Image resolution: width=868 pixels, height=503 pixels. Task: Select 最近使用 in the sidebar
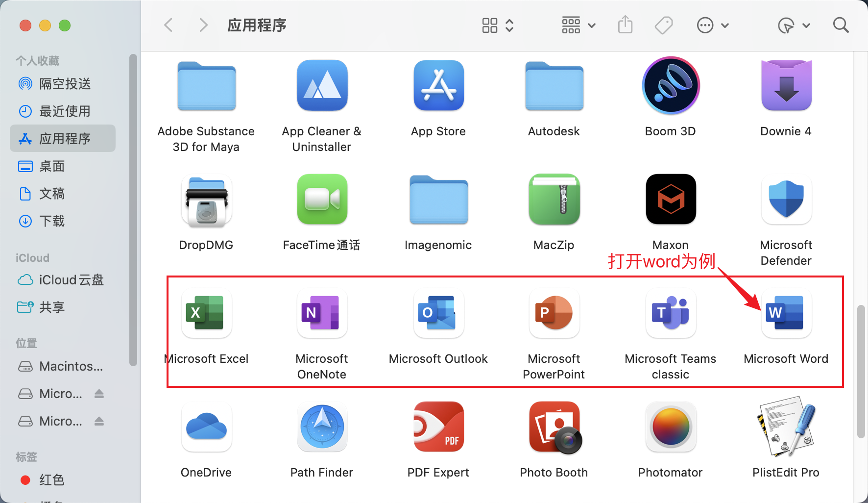pyautogui.click(x=63, y=111)
